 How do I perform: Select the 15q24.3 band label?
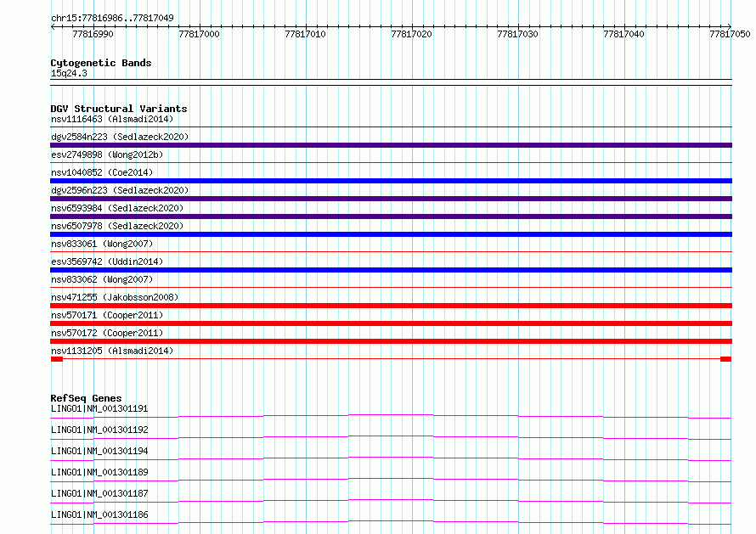point(69,73)
